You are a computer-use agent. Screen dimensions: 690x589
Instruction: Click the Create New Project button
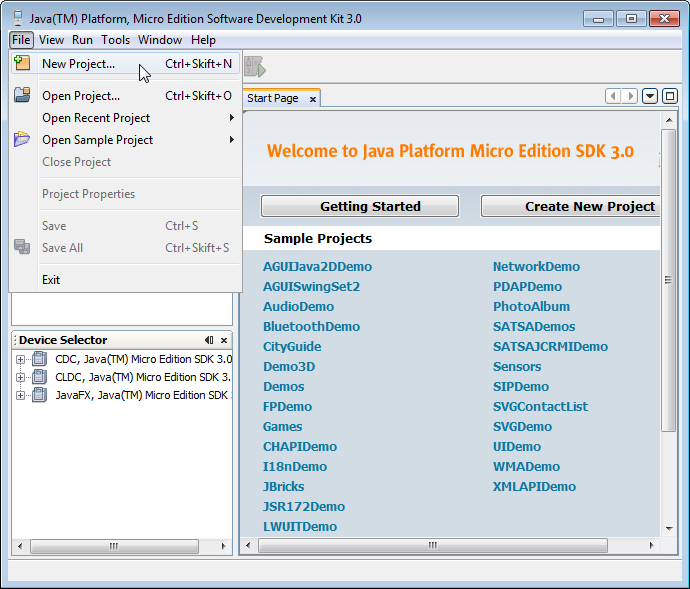tap(571, 206)
